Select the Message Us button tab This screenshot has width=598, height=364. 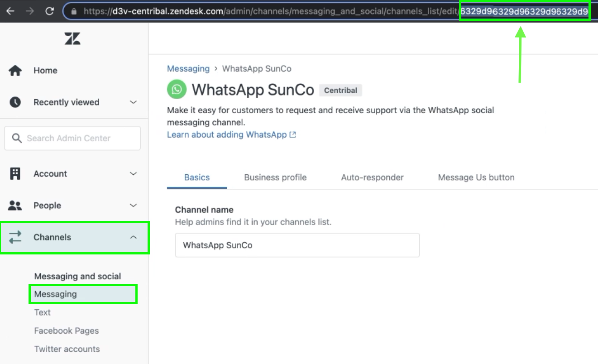click(476, 177)
